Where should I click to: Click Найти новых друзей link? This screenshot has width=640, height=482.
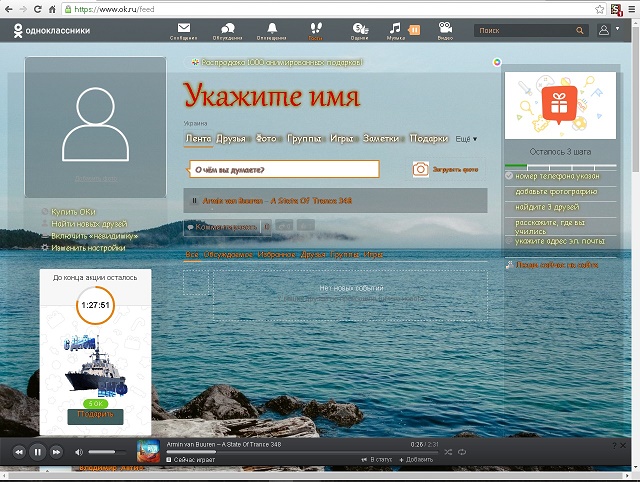(x=89, y=224)
